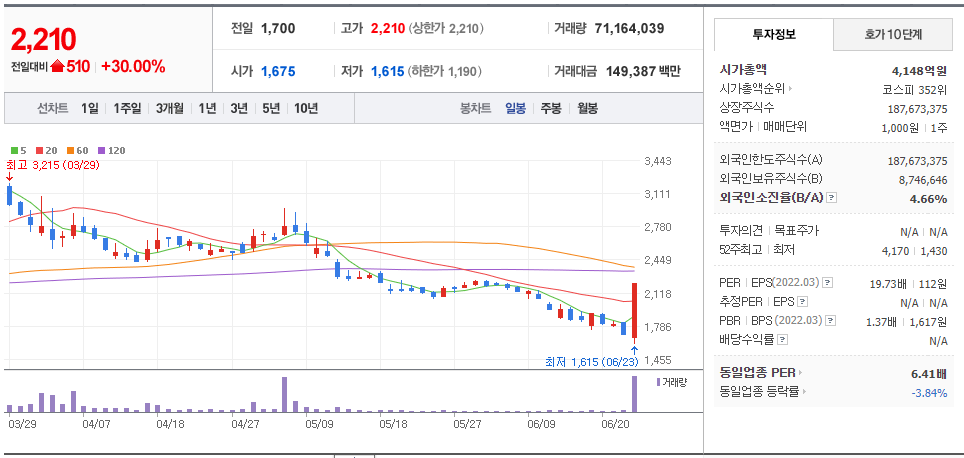964x458 pixels.
Task: Click the tallest volume bar near 05/09
Action: point(285,394)
